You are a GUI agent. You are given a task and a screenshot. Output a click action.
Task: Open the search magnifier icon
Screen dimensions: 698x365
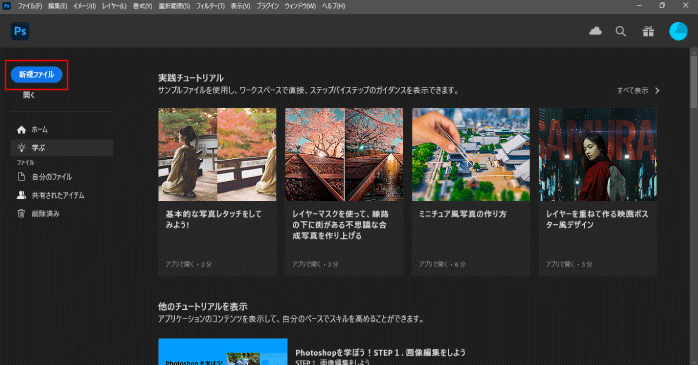[x=621, y=31]
